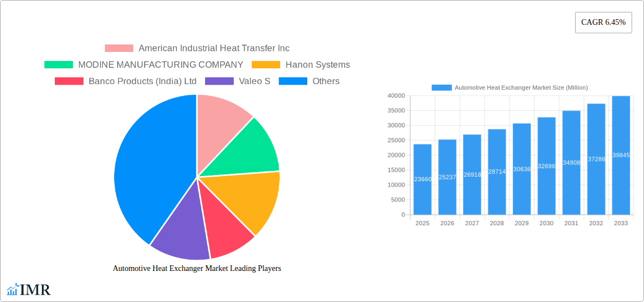Click the Banco Products (India) Ltd legend label
The width and height of the screenshot is (644, 302).
pyautogui.click(x=142, y=81)
